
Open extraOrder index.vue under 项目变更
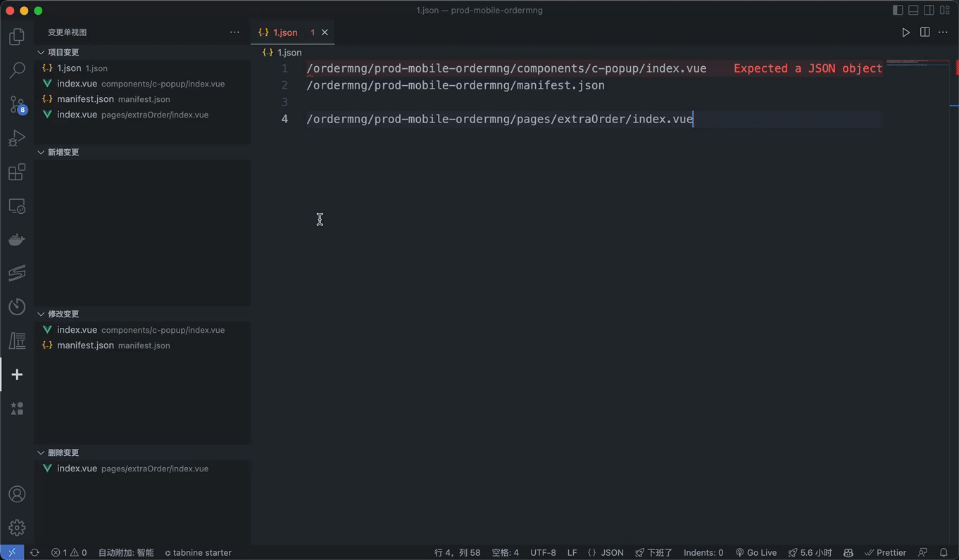(x=142, y=115)
